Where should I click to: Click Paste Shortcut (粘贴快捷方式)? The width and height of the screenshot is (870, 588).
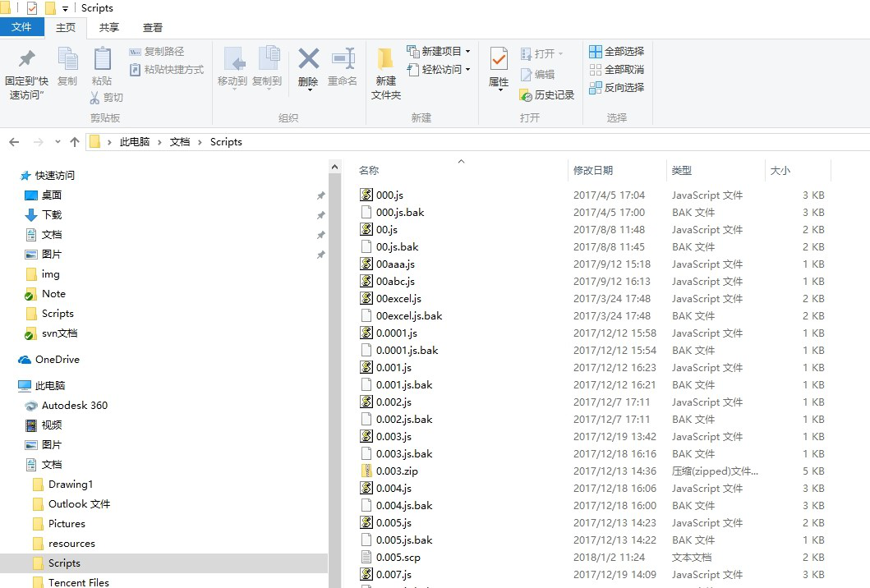167,70
